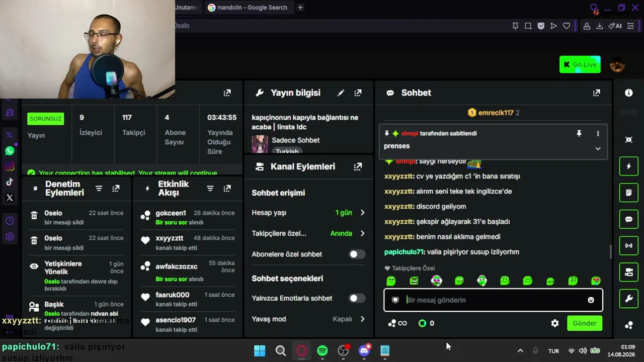Toggle Abonelere özel sohbet switch
This screenshot has width=644, height=362.
click(357, 254)
